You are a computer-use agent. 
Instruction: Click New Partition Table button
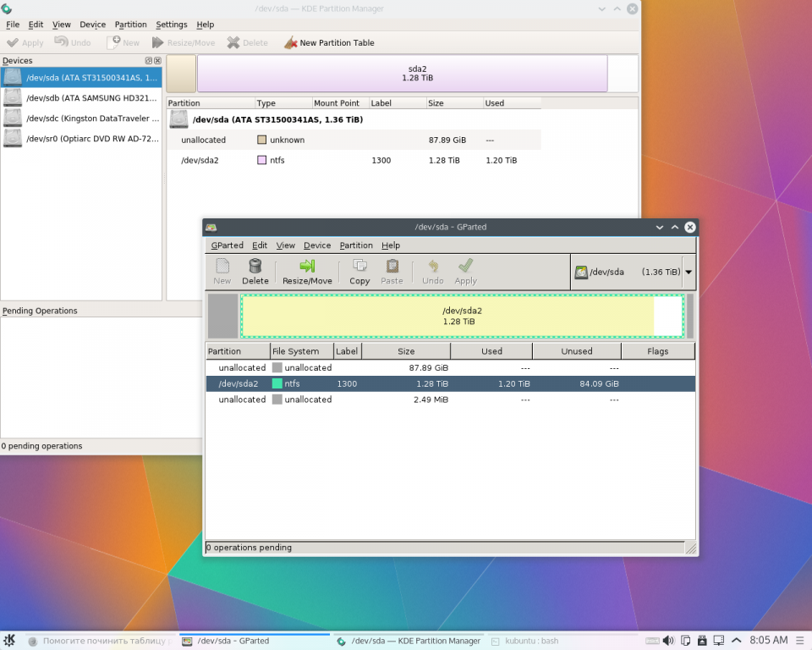329,42
